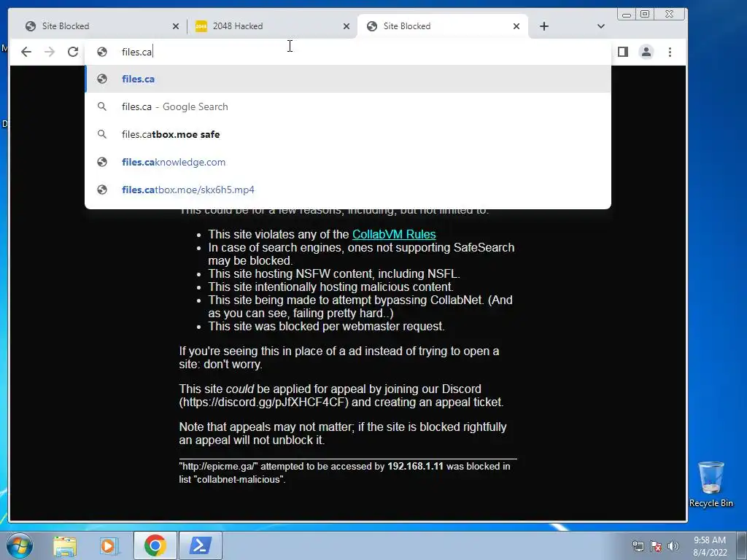Expand the tab search chevron
Screen dimensions: 747x560
click(x=601, y=26)
